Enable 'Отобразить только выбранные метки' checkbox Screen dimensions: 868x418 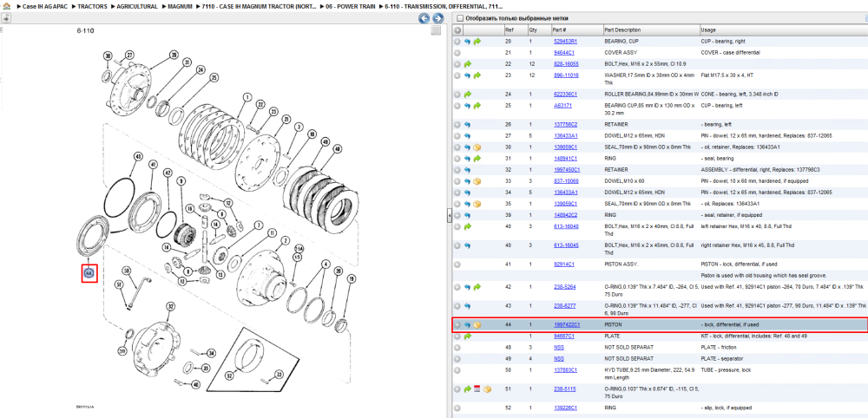tap(459, 18)
